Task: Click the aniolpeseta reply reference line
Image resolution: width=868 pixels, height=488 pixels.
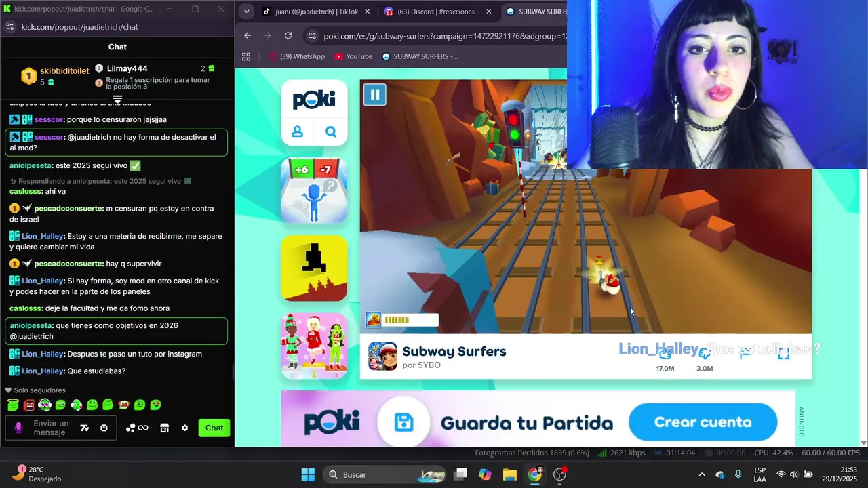Action: coord(100,181)
